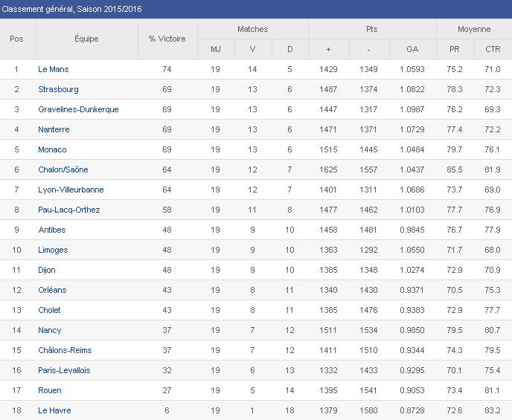This screenshot has height=420, width=512.
Task: Select the Orléans team link
Action: pos(52,290)
